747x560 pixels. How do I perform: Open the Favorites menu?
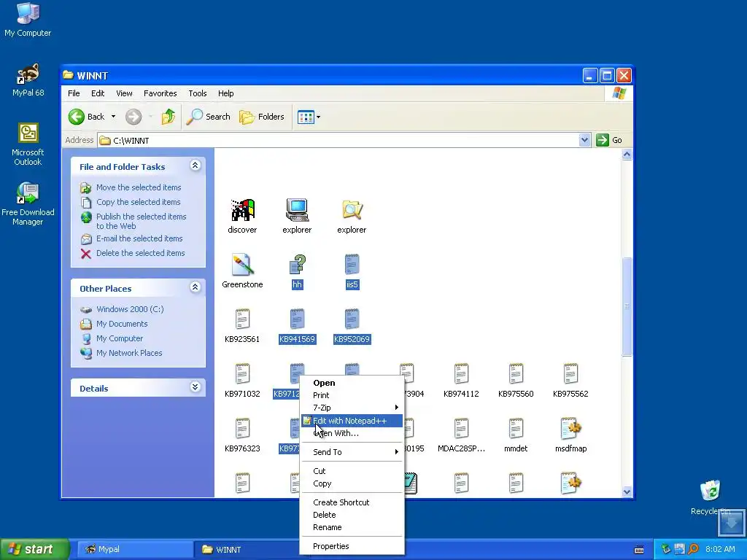160,93
